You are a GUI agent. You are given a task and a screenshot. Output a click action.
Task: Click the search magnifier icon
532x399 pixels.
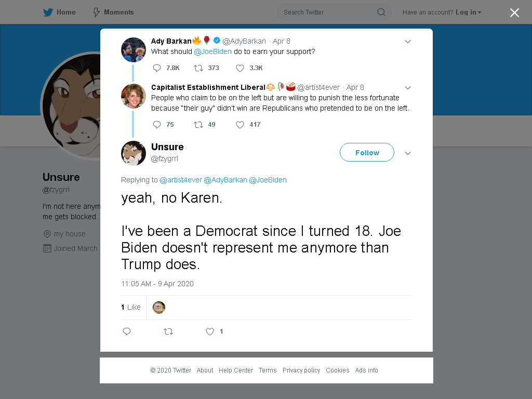click(381, 12)
